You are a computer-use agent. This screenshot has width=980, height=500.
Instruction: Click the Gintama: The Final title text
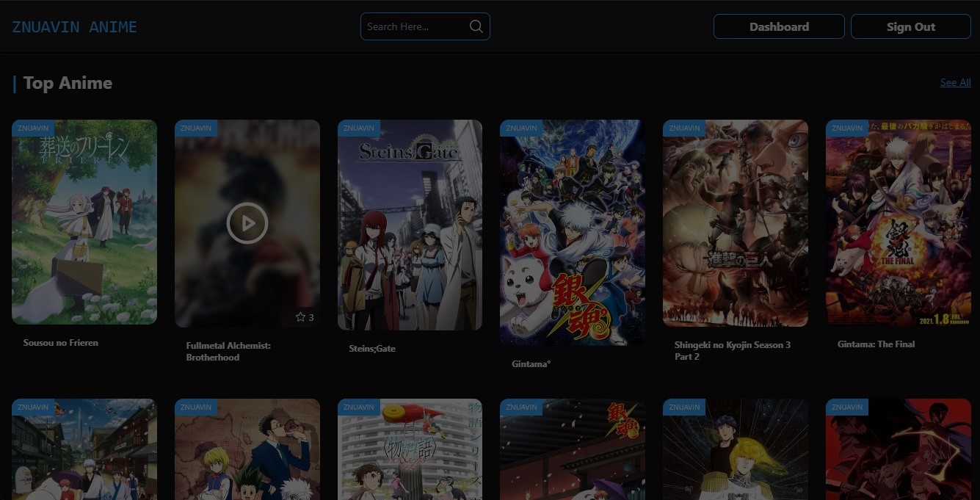pos(876,344)
